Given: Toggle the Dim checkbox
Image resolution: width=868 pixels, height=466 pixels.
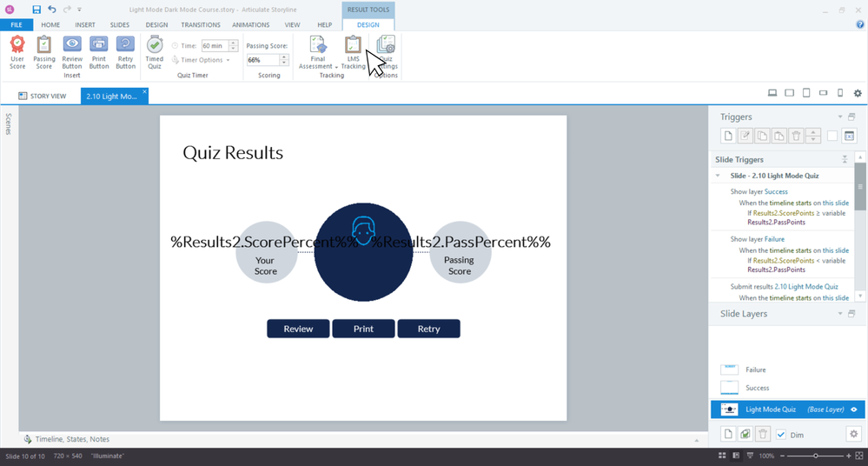Looking at the screenshot, I should (780, 435).
